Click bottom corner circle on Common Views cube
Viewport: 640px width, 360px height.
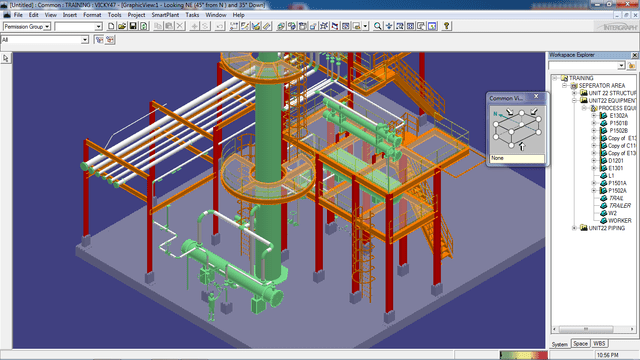(511, 145)
